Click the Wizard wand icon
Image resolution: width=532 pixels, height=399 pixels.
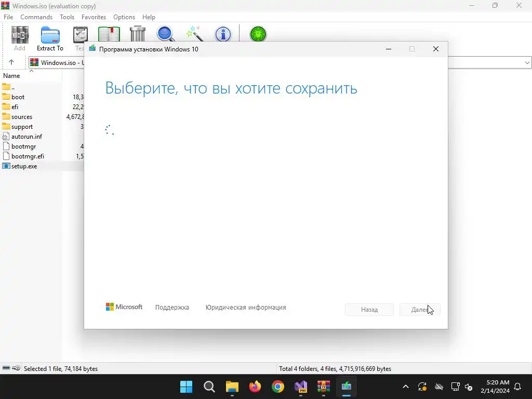[194, 34]
